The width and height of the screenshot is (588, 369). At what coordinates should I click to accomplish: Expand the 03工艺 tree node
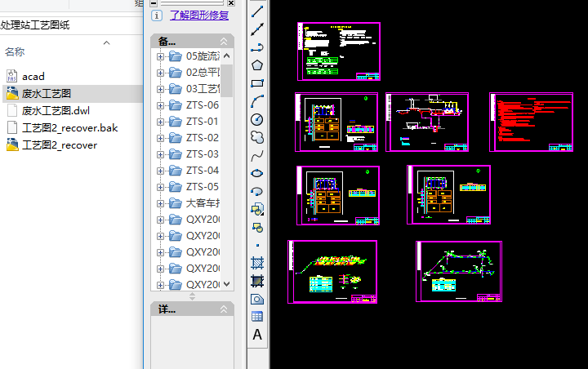click(160, 89)
